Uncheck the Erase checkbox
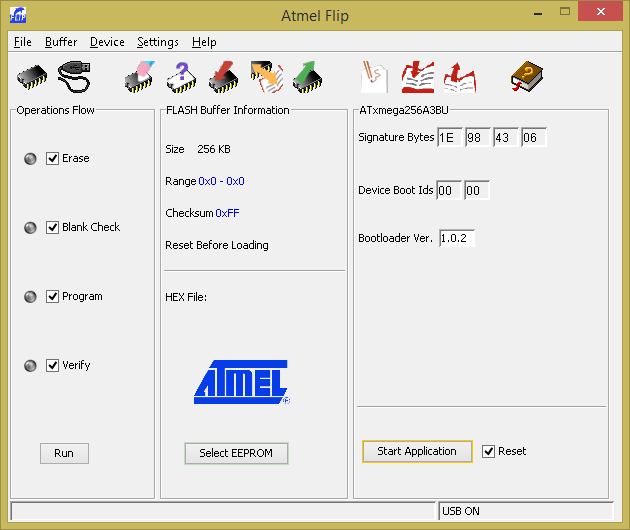The height and width of the screenshot is (530, 630). coord(53,158)
